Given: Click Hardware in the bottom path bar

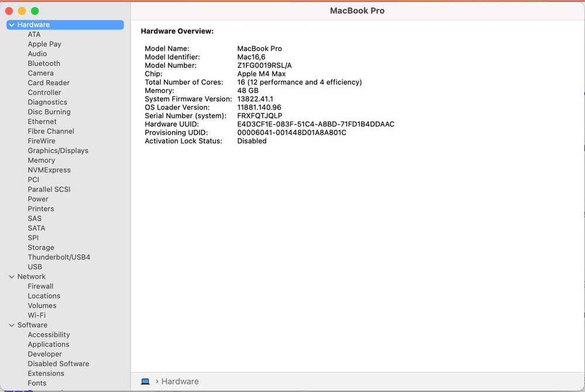Looking at the screenshot, I should (x=180, y=381).
